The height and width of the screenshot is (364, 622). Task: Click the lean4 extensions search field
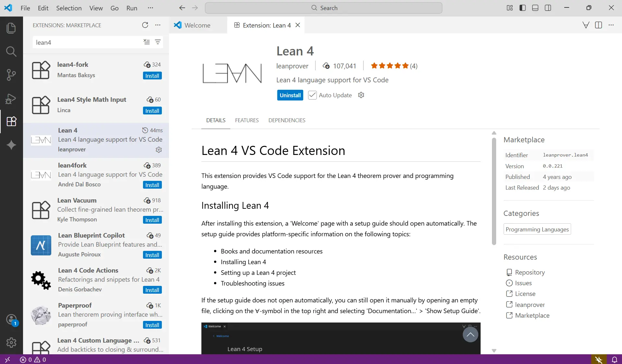[88, 42]
